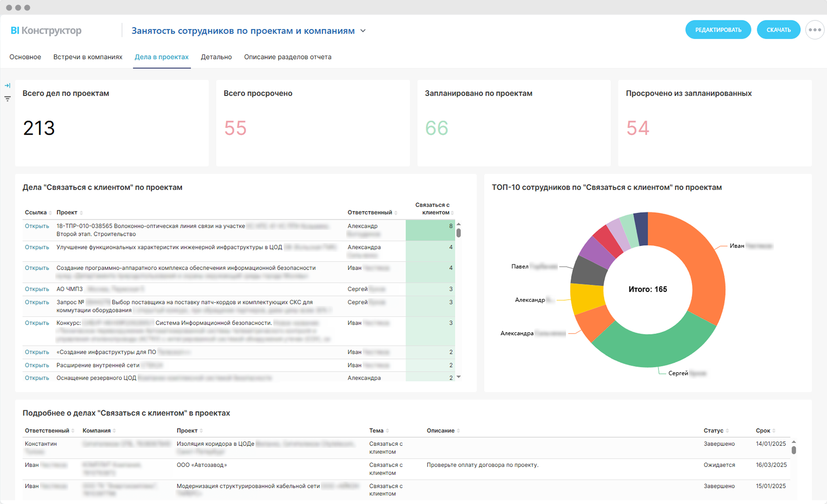
Task: Open the filter panel icon
Action: click(x=7, y=98)
